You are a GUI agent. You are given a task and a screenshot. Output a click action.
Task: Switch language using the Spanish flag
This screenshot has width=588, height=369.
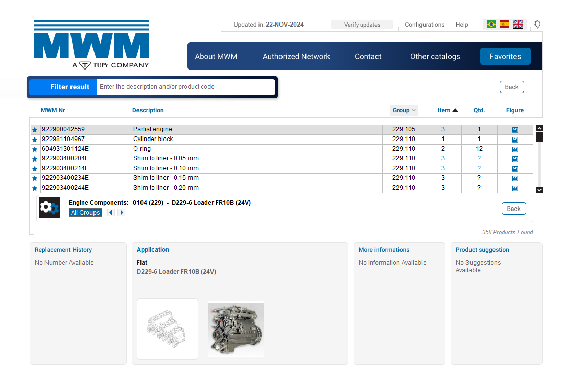pyautogui.click(x=504, y=24)
